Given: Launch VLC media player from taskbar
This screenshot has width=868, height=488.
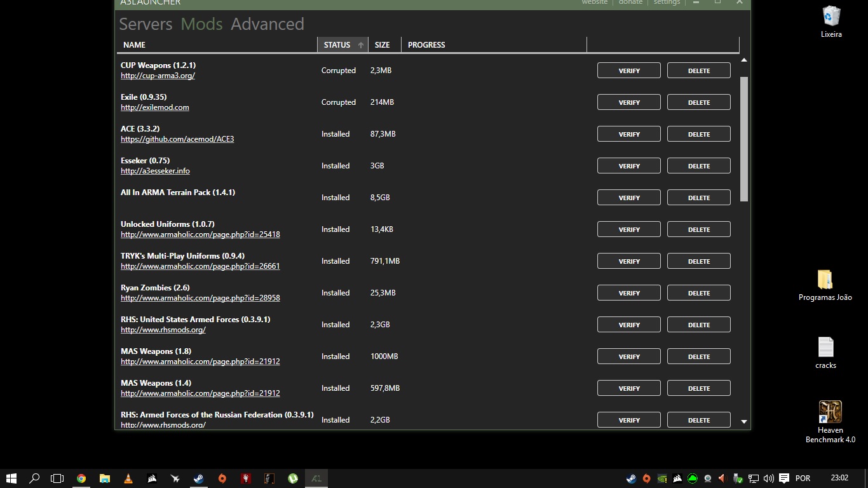Looking at the screenshot, I should pyautogui.click(x=128, y=478).
